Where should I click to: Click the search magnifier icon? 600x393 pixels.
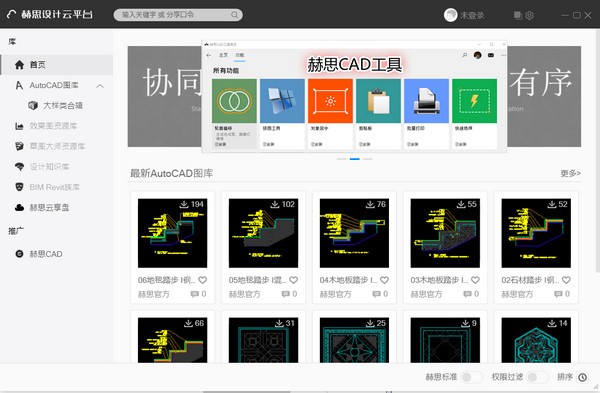[x=234, y=15]
